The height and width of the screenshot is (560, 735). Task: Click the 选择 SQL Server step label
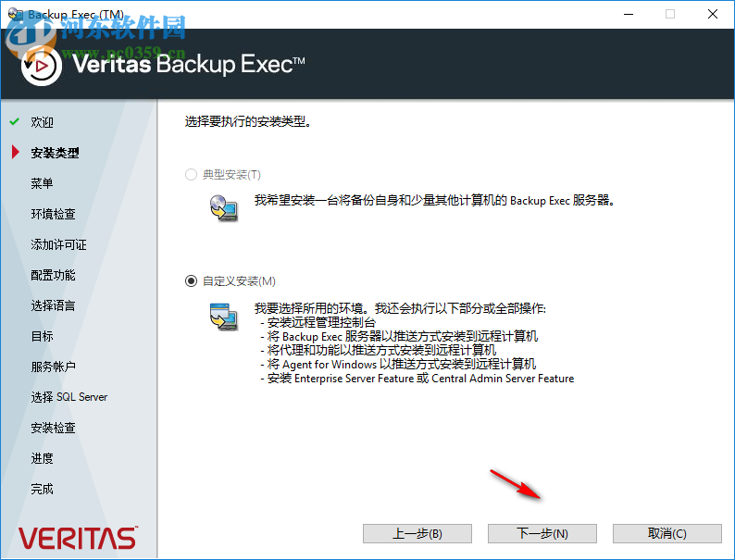69,397
